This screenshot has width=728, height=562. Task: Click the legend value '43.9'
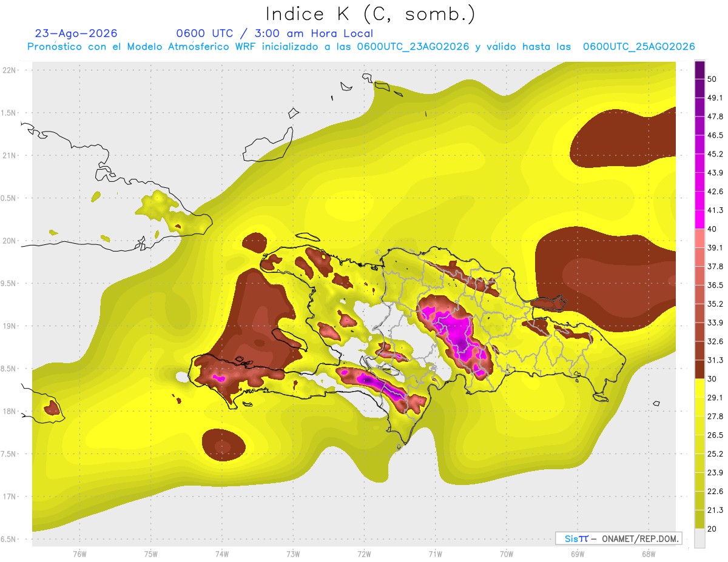pos(715,173)
